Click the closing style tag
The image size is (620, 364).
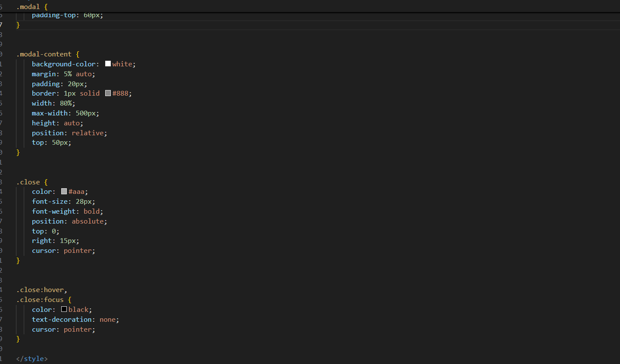click(32, 358)
